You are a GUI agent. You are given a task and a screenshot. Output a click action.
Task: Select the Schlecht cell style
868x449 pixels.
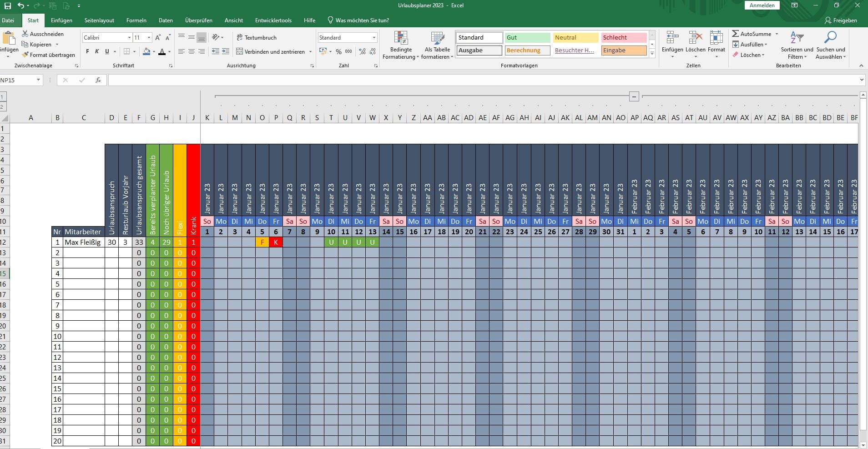pyautogui.click(x=624, y=37)
